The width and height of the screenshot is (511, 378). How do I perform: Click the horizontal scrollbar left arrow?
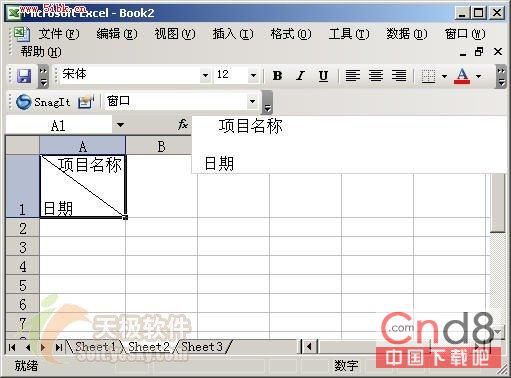tap(310, 347)
